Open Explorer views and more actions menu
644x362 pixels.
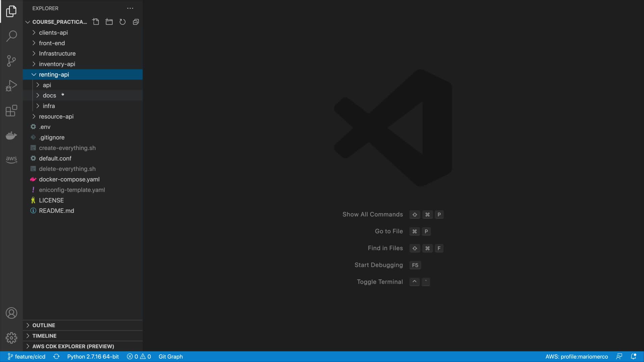pyautogui.click(x=130, y=8)
